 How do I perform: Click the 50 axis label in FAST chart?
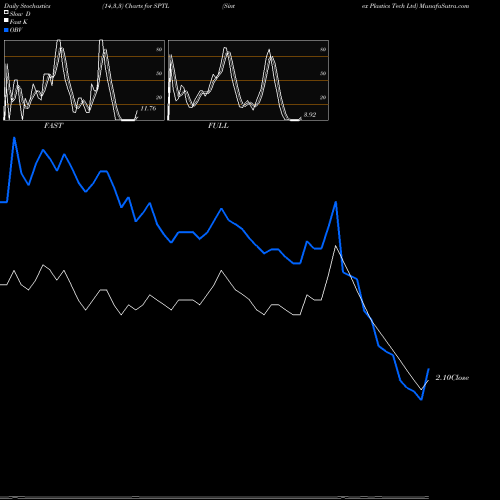pos(159,73)
